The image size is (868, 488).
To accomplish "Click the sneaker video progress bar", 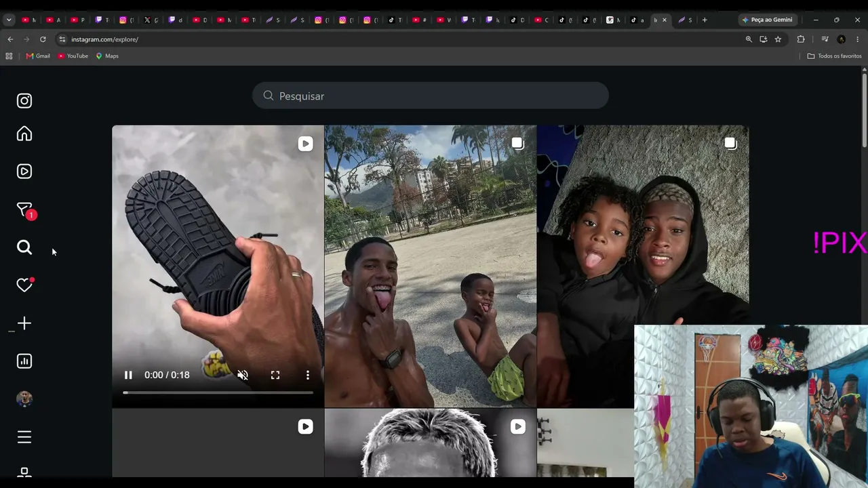I will click(x=218, y=392).
